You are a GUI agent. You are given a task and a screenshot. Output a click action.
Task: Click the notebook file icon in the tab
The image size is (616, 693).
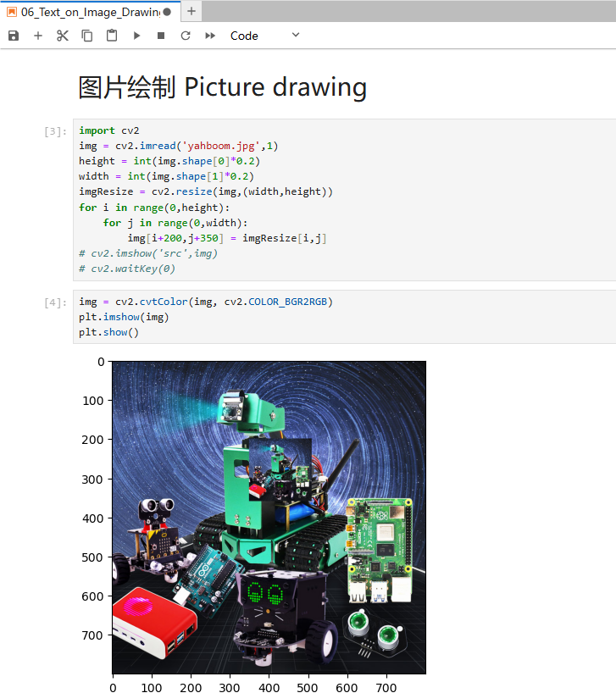(12, 12)
